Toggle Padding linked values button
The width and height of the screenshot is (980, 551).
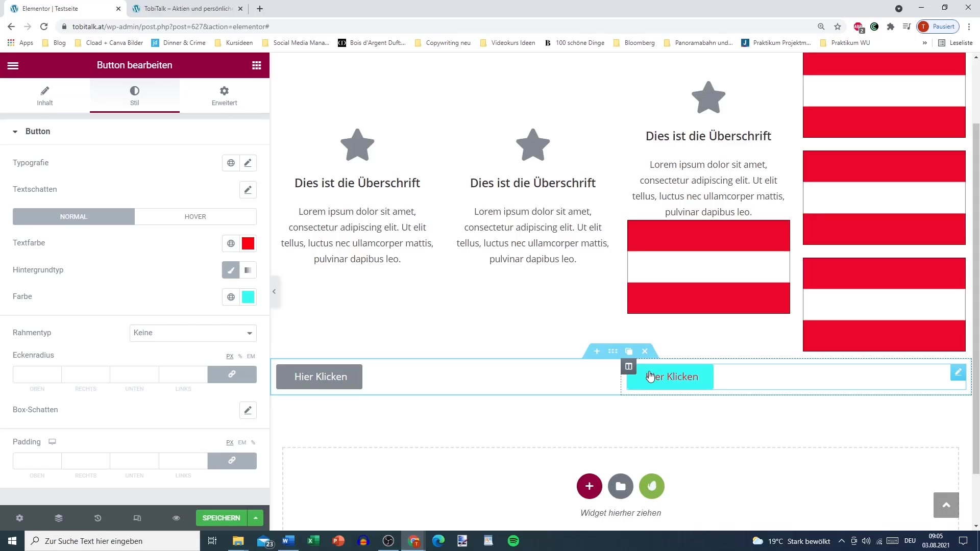click(x=232, y=461)
